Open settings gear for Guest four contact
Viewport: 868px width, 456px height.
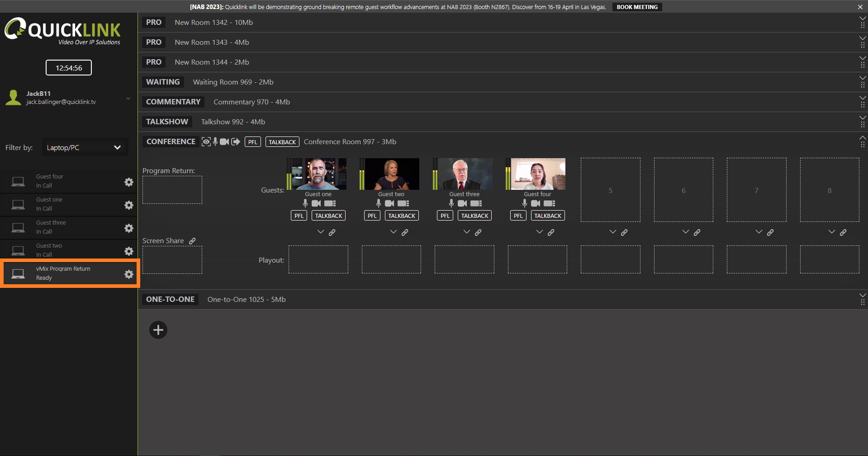129,182
